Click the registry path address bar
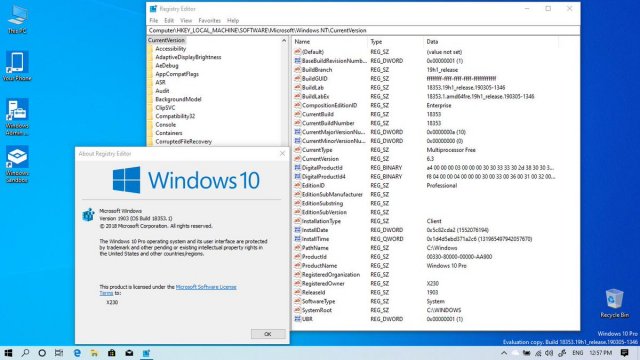The image size is (640, 360). (363, 31)
